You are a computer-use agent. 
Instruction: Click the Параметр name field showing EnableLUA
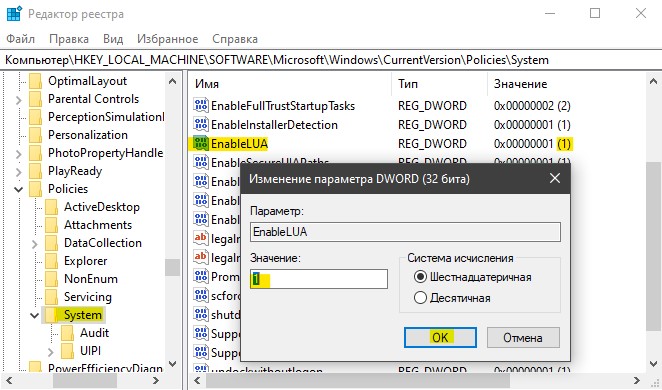[405, 232]
